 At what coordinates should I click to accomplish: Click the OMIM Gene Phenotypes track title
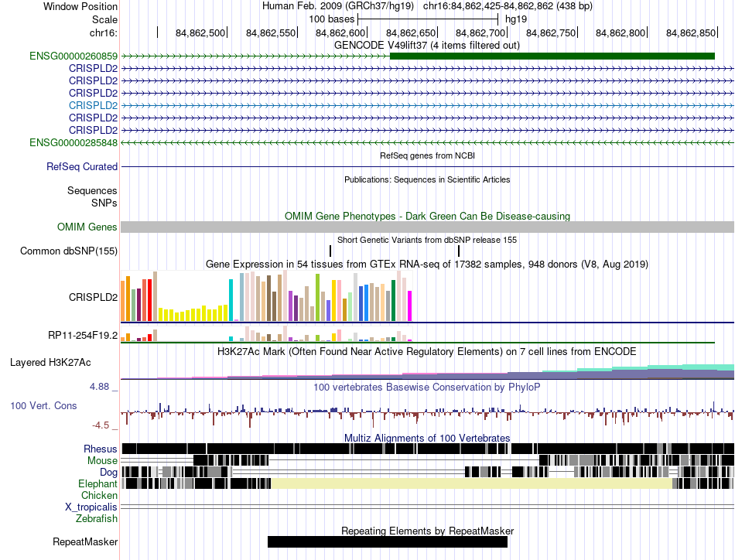pos(427,216)
